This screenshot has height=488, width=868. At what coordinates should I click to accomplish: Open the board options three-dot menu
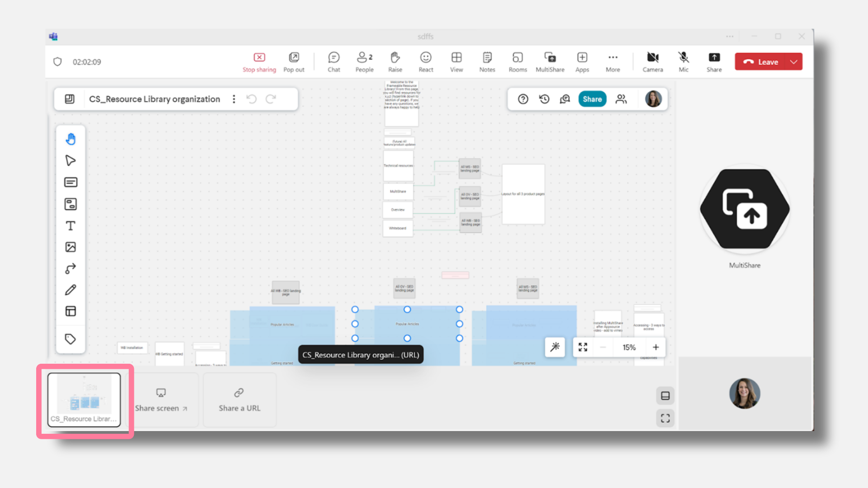pos(234,99)
